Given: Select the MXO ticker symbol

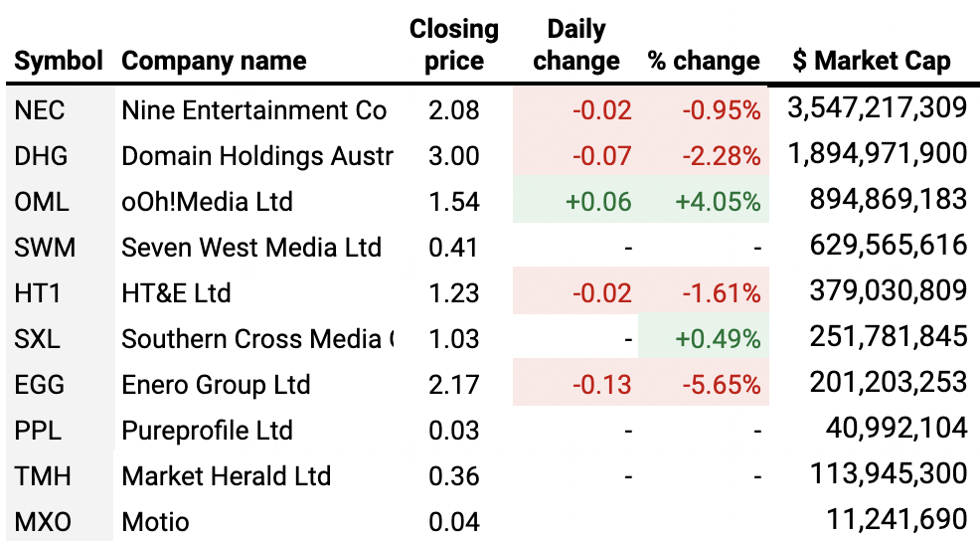Looking at the screenshot, I should tap(40, 521).
